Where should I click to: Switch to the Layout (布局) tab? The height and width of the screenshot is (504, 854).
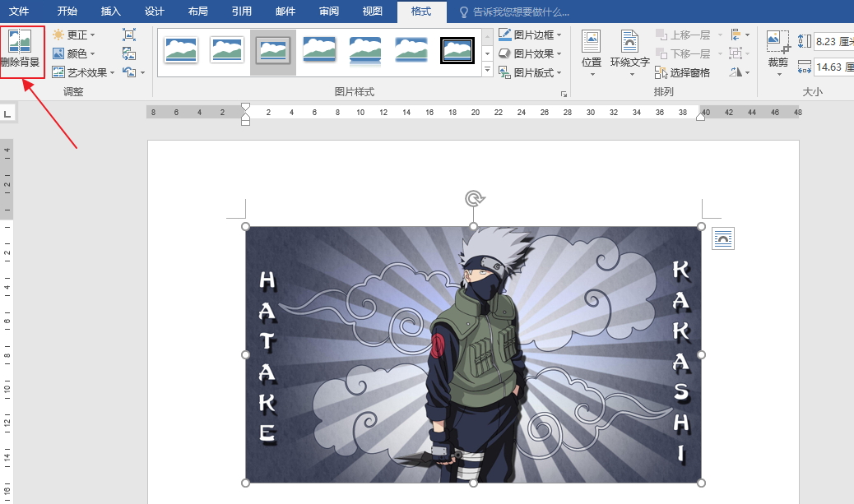click(197, 12)
